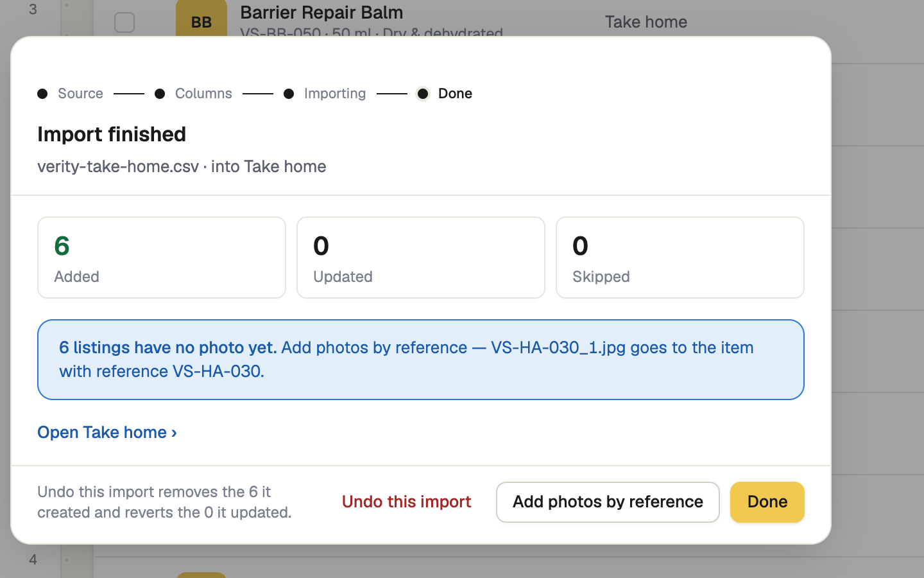Click the 0 Skipped summary card
The height and width of the screenshot is (578, 924).
click(680, 258)
